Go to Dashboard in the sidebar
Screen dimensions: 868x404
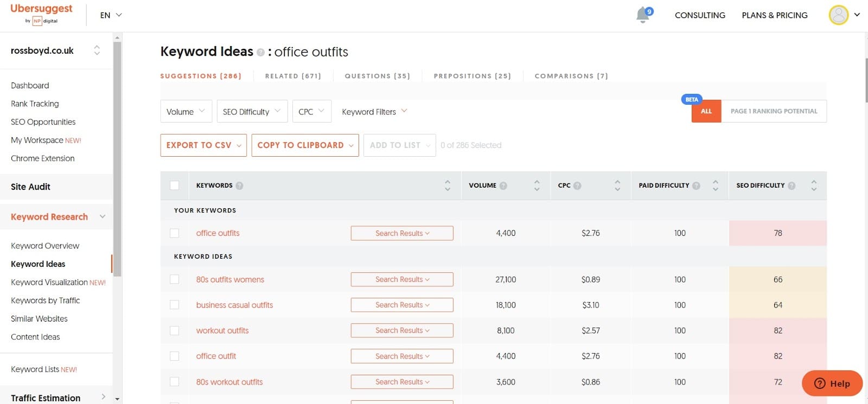pos(30,86)
